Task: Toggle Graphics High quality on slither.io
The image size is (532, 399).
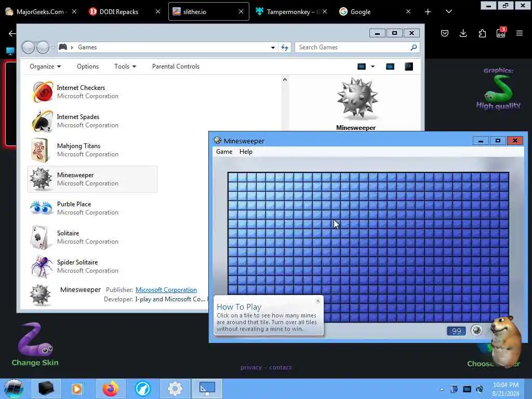Action: (498, 89)
